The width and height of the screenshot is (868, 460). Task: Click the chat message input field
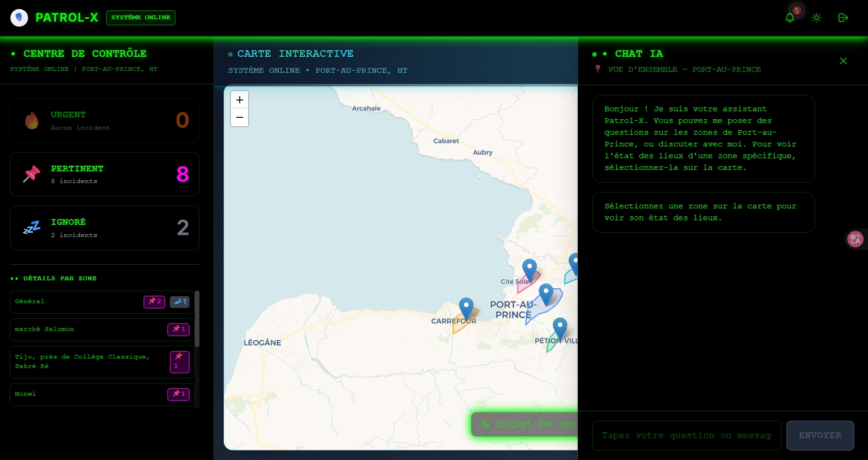(x=686, y=436)
